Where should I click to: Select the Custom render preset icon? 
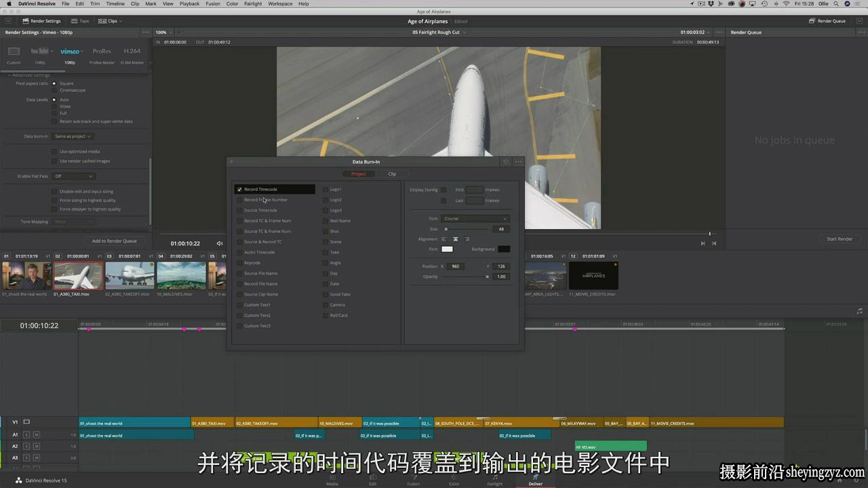(x=14, y=52)
